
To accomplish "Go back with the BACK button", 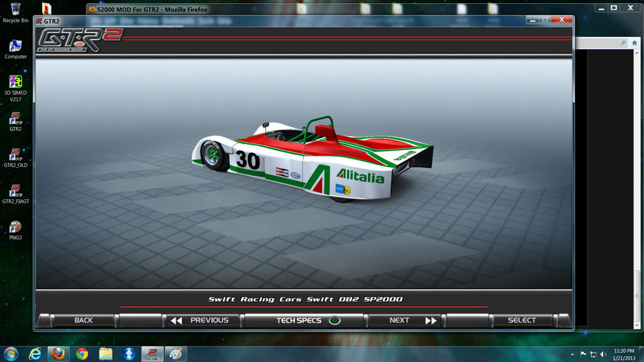I will [84, 320].
